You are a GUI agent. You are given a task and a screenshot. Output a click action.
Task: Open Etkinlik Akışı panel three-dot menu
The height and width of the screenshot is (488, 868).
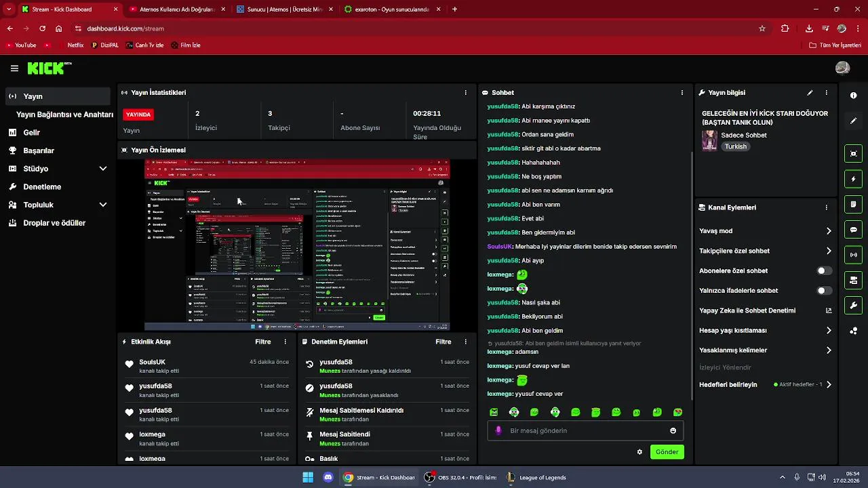(285, 342)
